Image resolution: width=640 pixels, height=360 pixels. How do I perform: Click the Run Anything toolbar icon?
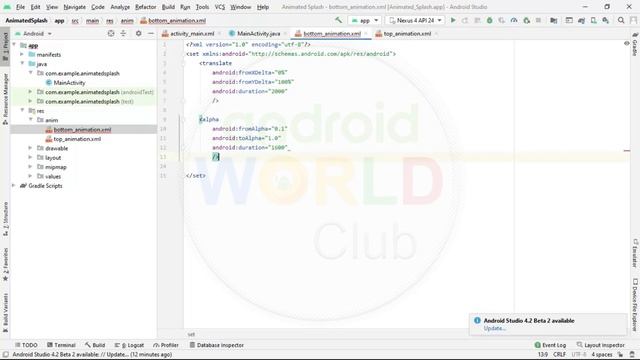569,20
